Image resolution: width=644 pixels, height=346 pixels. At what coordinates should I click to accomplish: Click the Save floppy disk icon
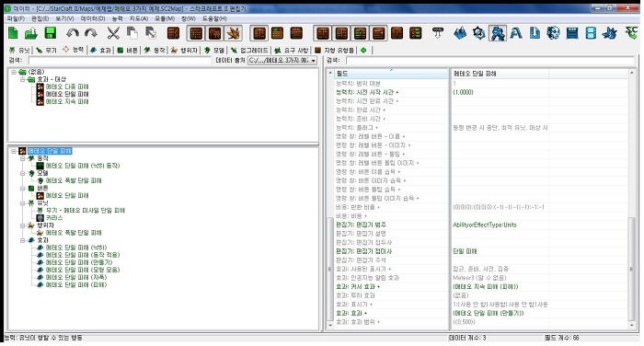[50, 33]
